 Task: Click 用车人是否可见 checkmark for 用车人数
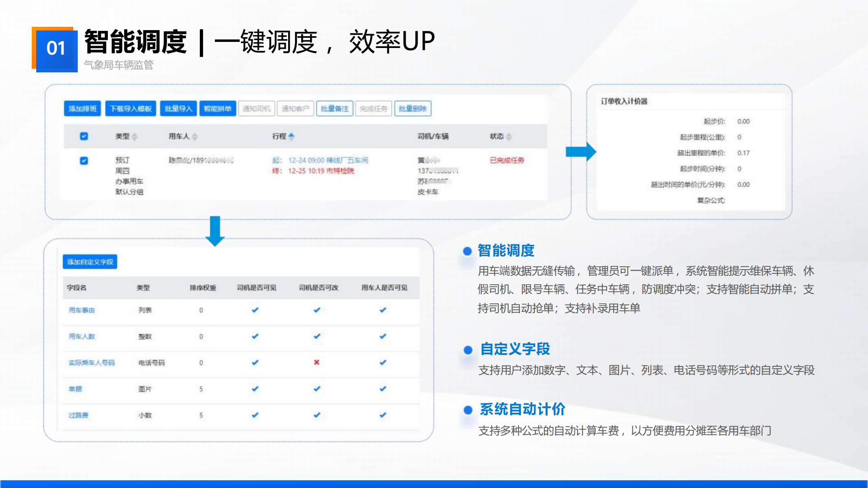(x=383, y=336)
